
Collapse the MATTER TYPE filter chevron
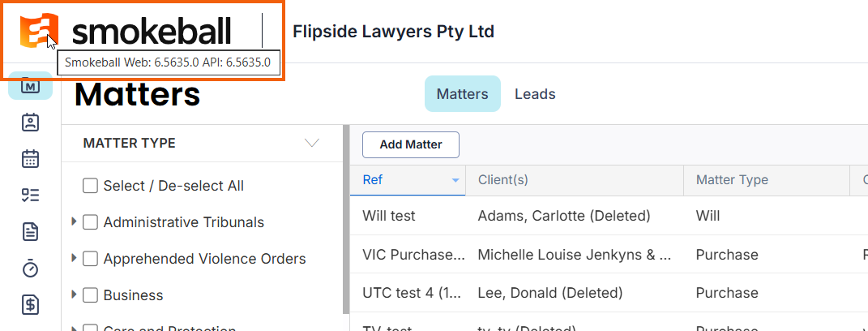pyautogui.click(x=312, y=143)
